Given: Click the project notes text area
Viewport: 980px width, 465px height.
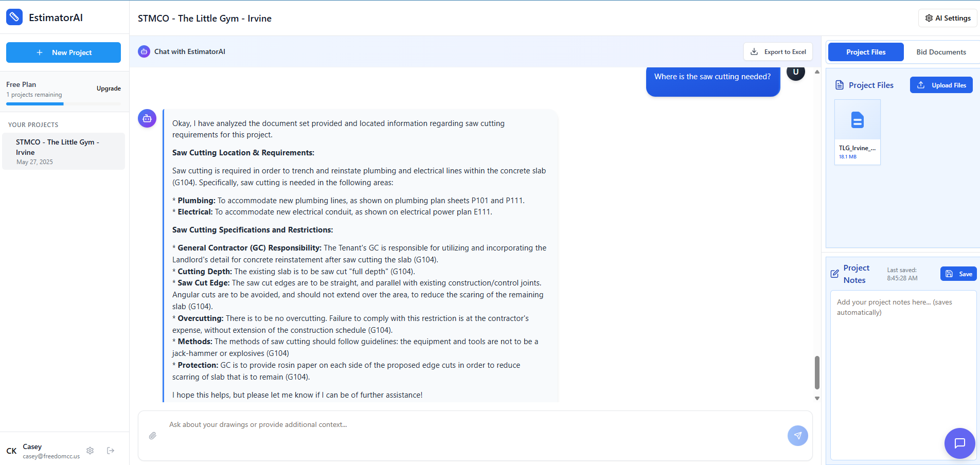Looking at the screenshot, I should (903, 375).
